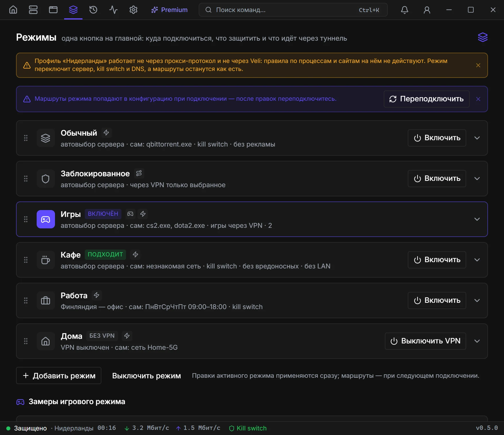504x435 pixels.
Task: Focus the command search field
Action: (x=293, y=10)
